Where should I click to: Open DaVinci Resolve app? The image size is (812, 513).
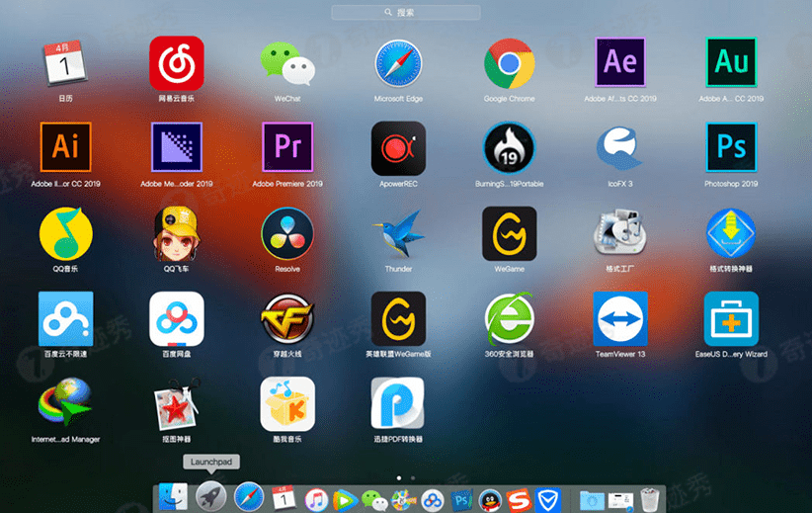click(x=287, y=233)
